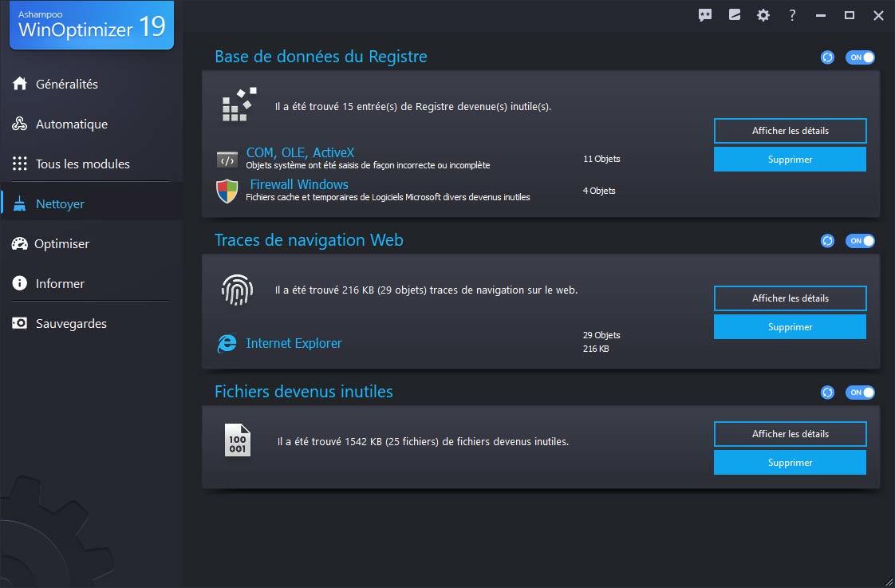
Task: Click the '4 Objets' count
Action: (599, 191)
